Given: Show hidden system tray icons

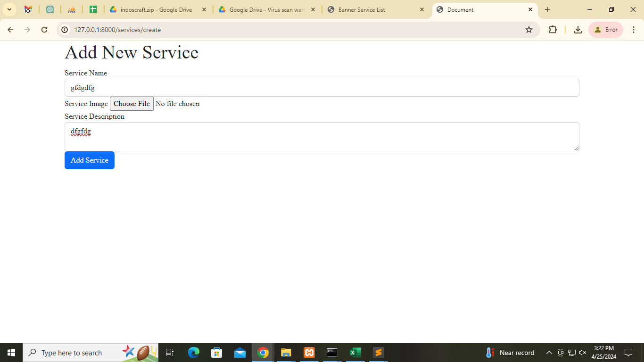Looking at the screenshot, I should point(549,353).
